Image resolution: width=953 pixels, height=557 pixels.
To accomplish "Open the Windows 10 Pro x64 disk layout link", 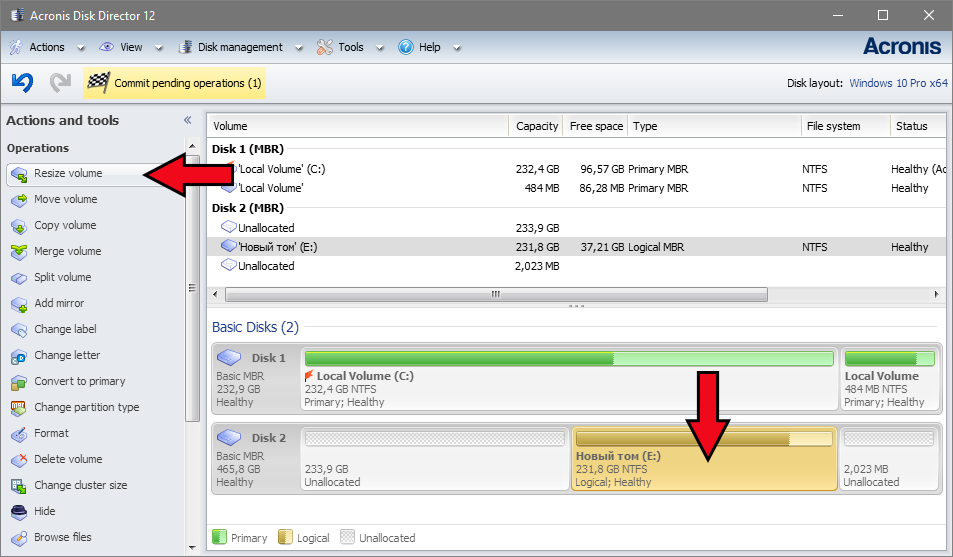I will [x=897, y=83].
